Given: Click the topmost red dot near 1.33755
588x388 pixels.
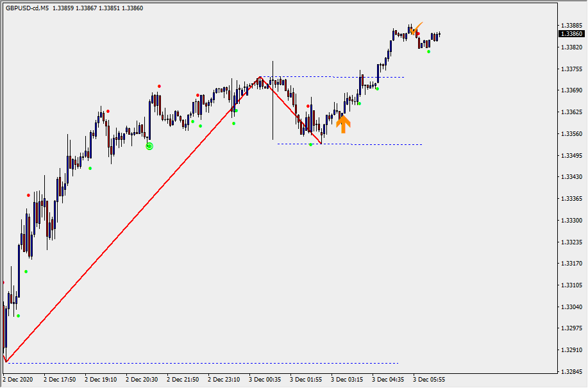Looking at the screenshot, I should point(159,86).
